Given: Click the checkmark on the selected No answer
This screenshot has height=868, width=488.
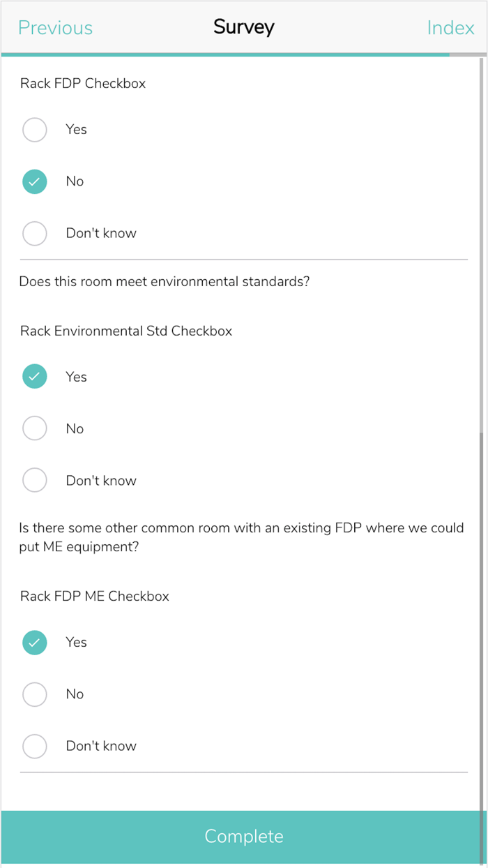Looking at the screenshot, I should tap(35, 181).
